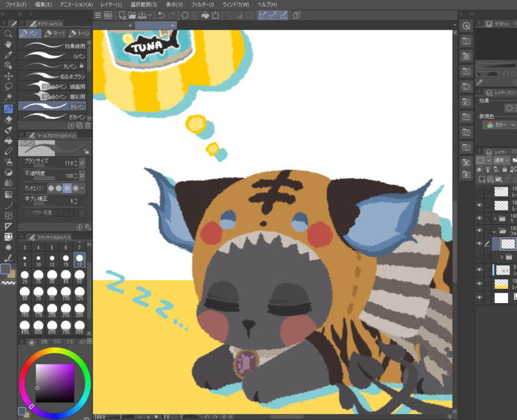The height and width of the screenshot is (420, 517).
Task: Open file with folder icon in command bar
Action: (x=132, y=15)
